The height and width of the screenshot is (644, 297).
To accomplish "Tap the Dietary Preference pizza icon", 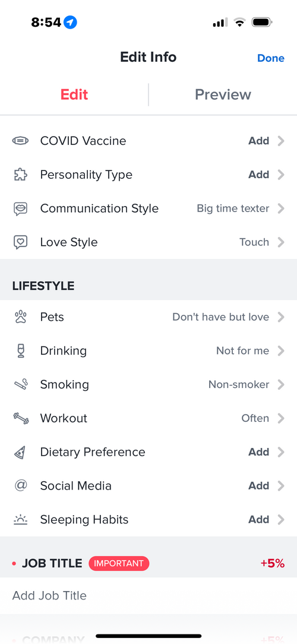I will point(20,452).
